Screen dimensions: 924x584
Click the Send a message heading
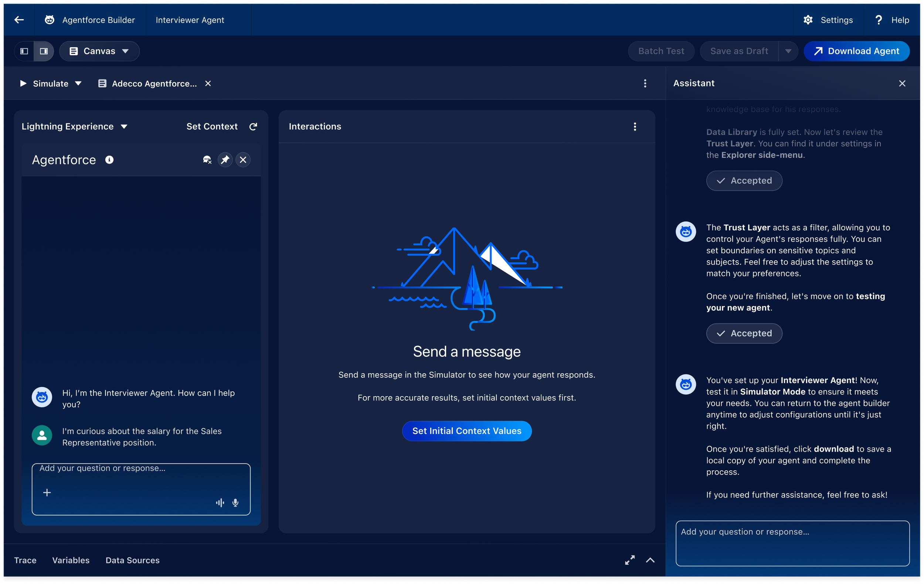point(466,352)
